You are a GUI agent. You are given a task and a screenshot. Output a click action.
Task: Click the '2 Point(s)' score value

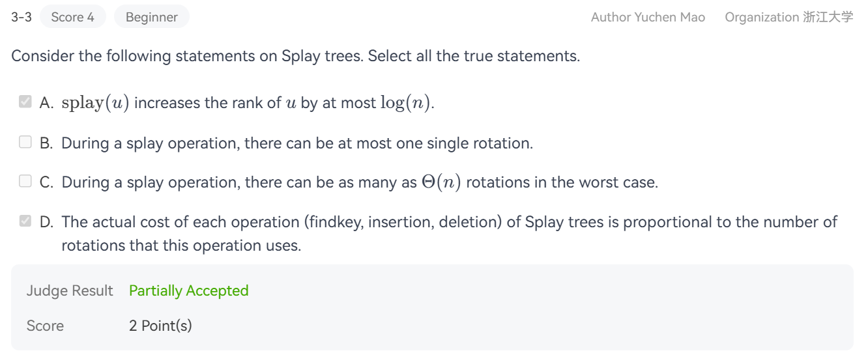[160, 326]
